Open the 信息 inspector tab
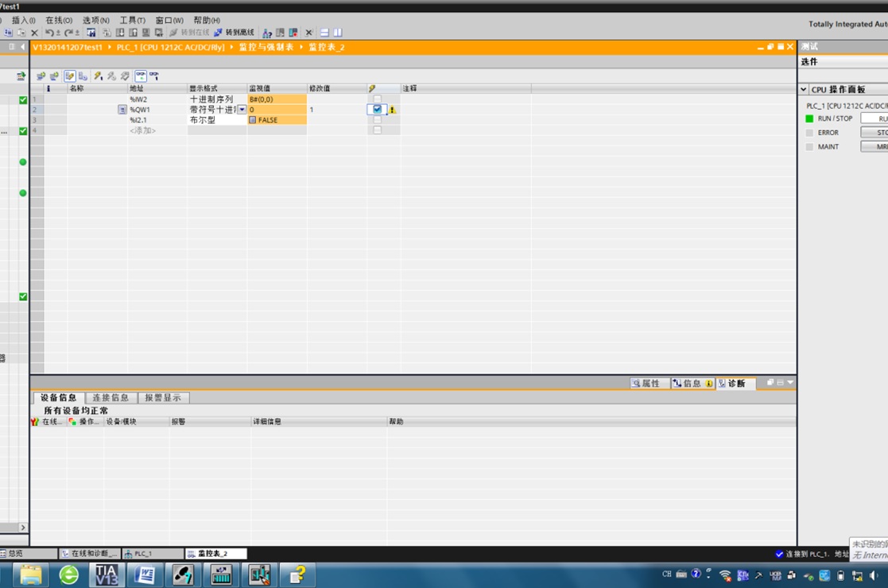This screenshot has width=888, height=588. 692,383
